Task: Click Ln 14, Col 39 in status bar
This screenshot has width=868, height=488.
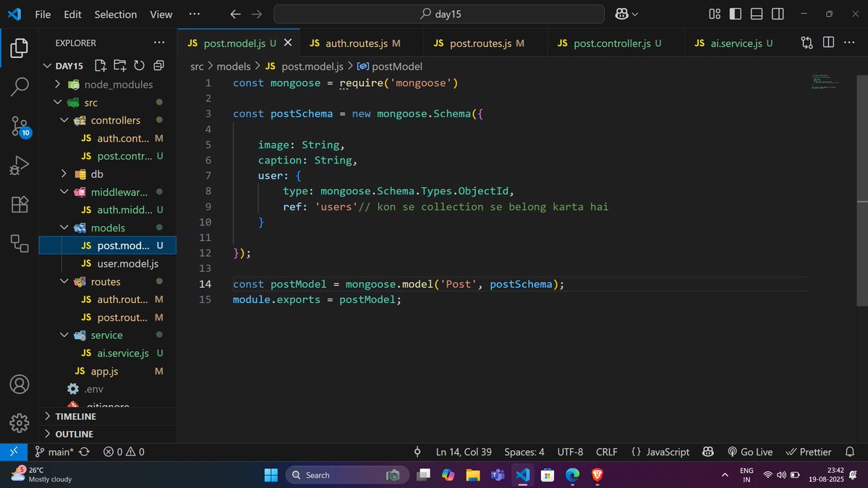Action: [464, 452]
